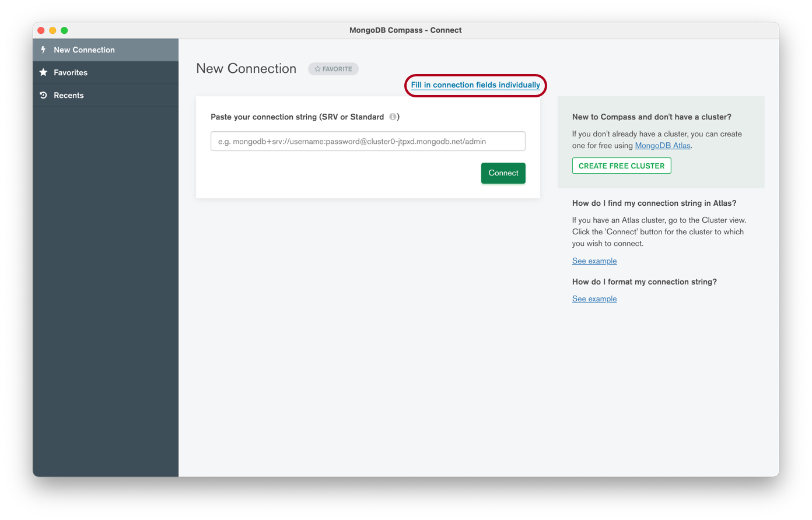Click the green Connect button
This screenshot has width=812, height=520.
tap(503, 173)
